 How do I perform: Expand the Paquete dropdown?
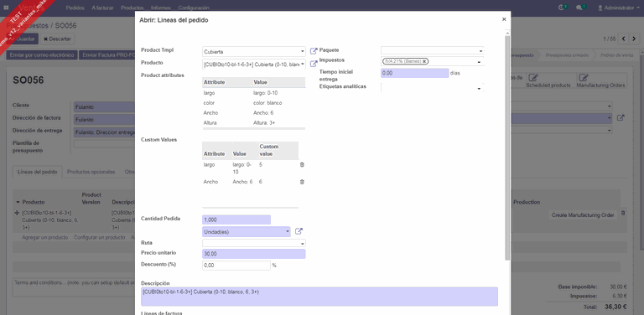tap(480, 51)
